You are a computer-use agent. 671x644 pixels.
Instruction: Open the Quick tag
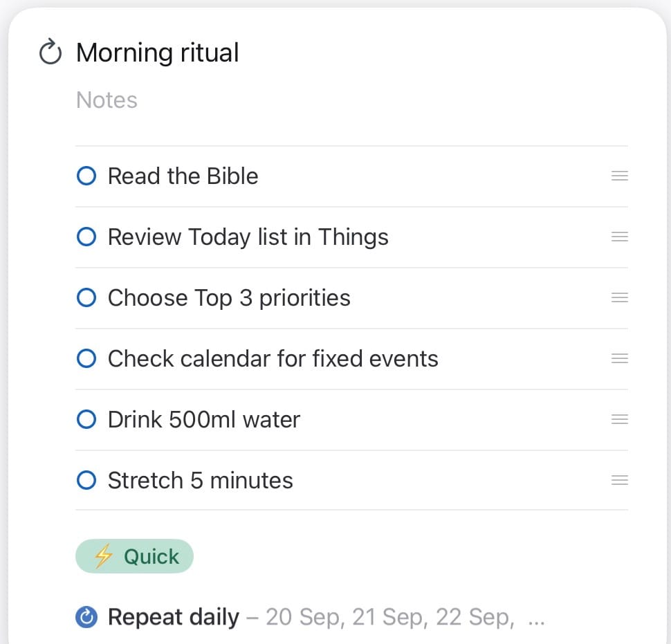coord(134,557)
